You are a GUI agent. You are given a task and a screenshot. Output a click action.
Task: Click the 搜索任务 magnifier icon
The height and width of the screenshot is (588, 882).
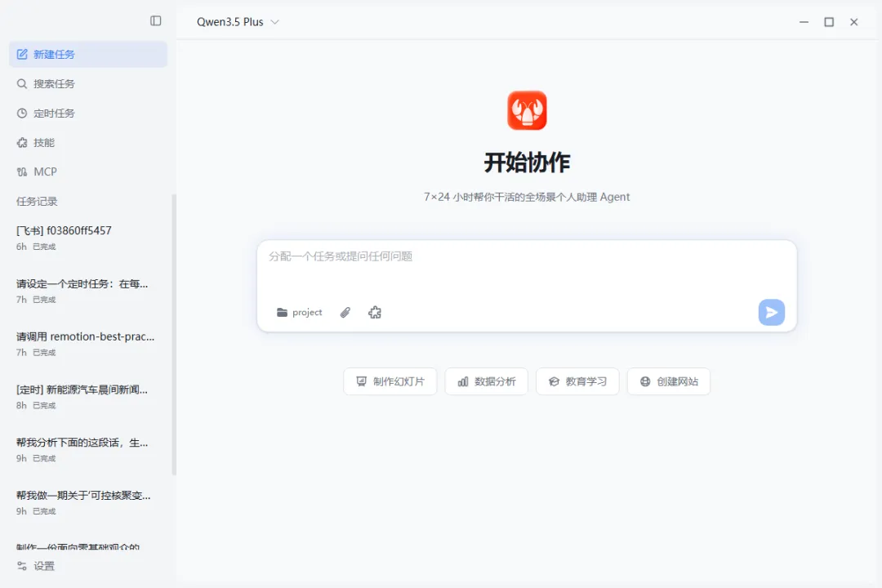[22, 84]
